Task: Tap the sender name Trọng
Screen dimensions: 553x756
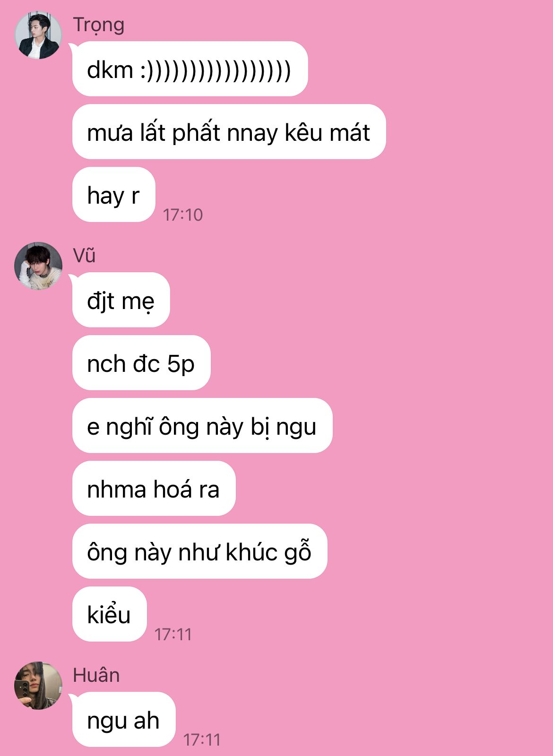Action: click(x=99, y=25)
